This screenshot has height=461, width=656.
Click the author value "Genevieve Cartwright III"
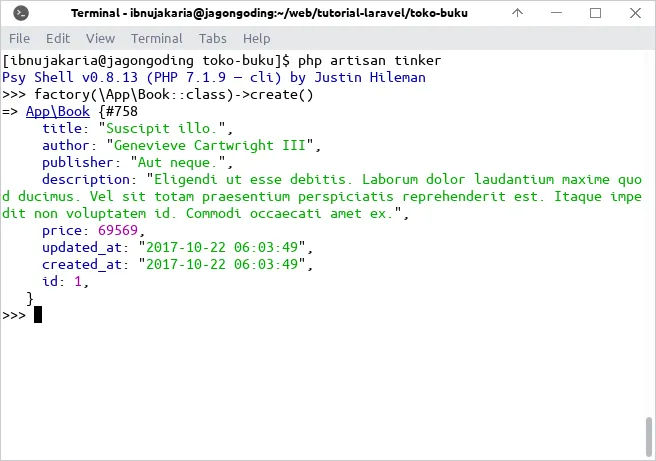[x=210, y=146]
